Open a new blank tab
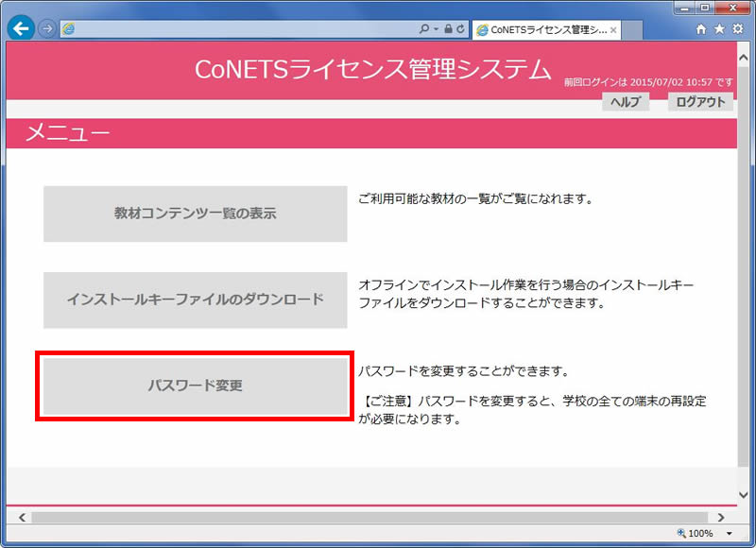 click(x=632, y=30)
